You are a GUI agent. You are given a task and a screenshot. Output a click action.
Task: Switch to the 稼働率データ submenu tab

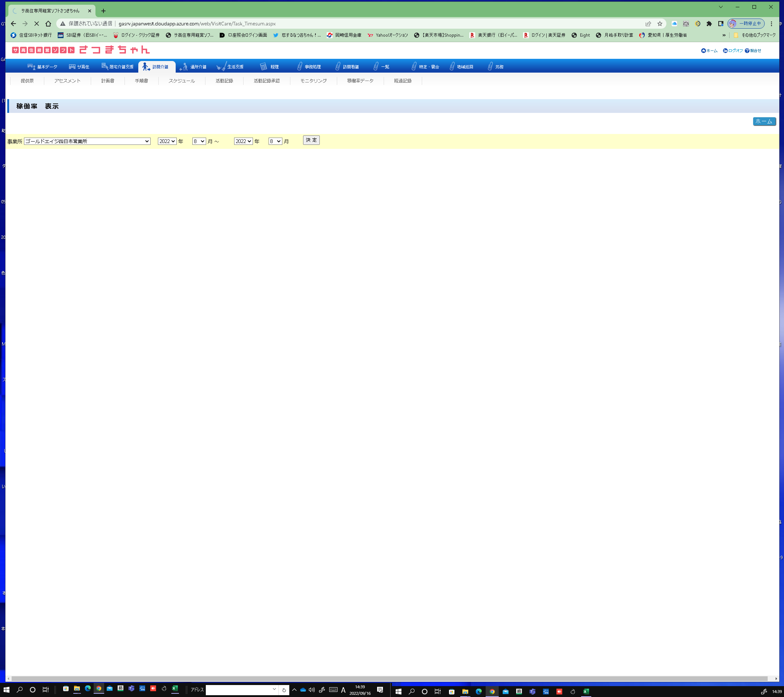(360, 81)
